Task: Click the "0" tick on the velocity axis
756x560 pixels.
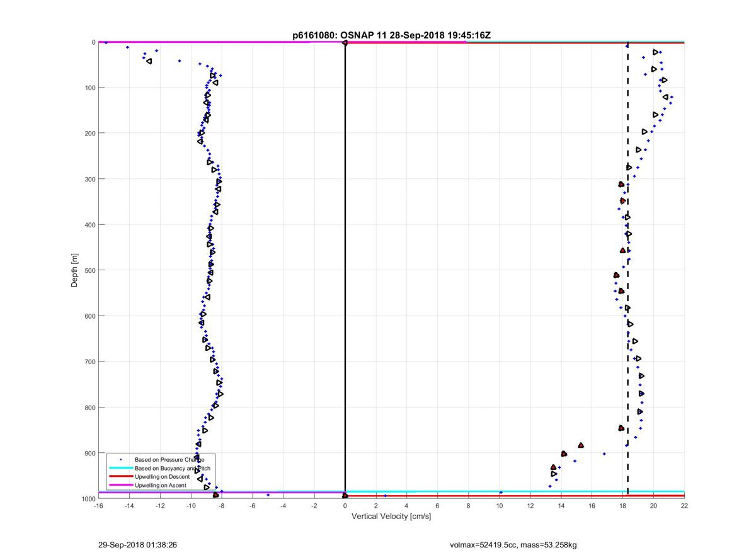Action: (x=345, y=506)
